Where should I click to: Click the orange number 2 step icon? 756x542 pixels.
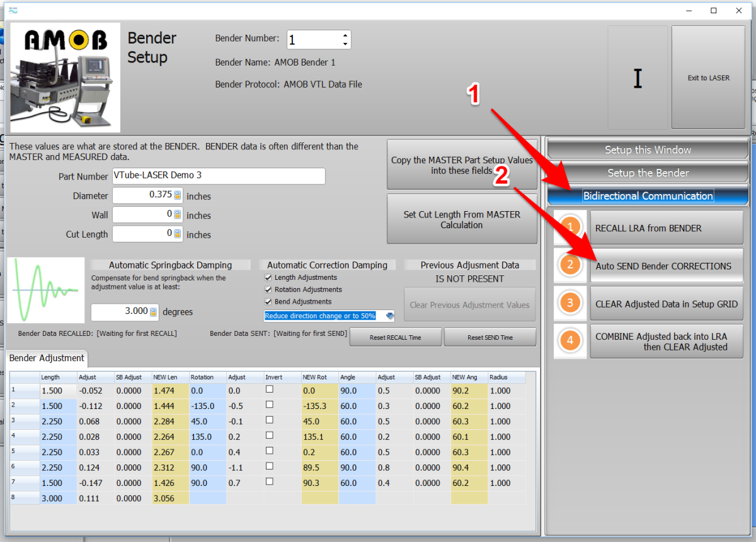click(570, 265)
